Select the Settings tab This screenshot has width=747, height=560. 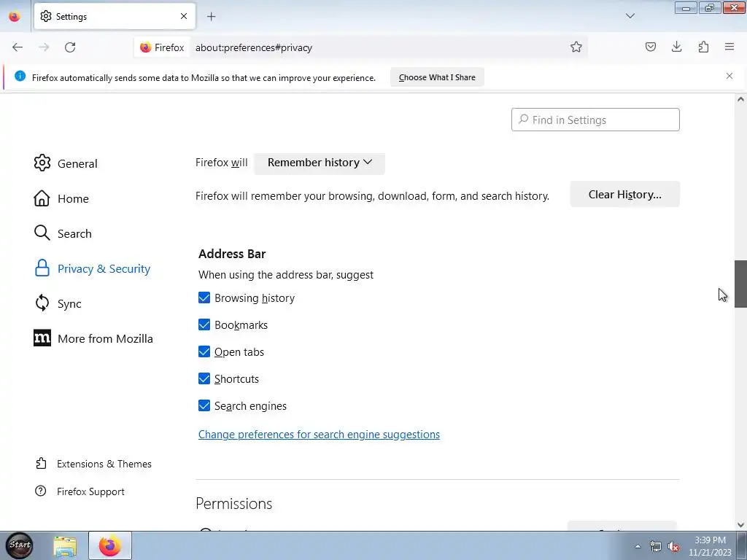[115, 16]
